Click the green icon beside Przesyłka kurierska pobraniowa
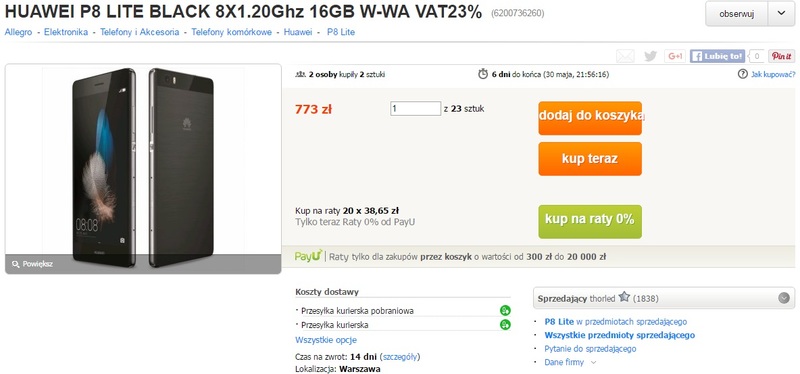The height and width of the screenshot is (374, 800). [505, 310]
